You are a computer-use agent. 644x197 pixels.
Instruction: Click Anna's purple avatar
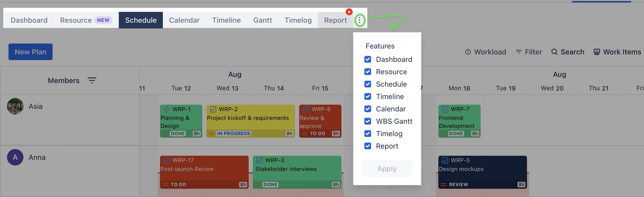(15, 157)
